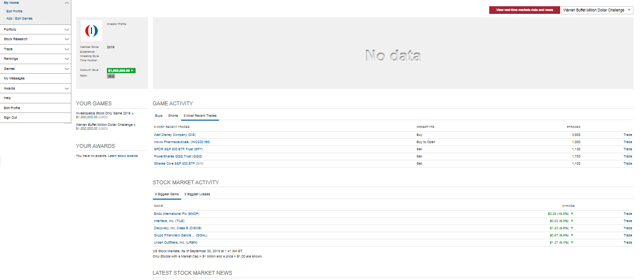Select the 5 Biggest Gains tab
Screen dimensions: 644x280
[166, 194]
